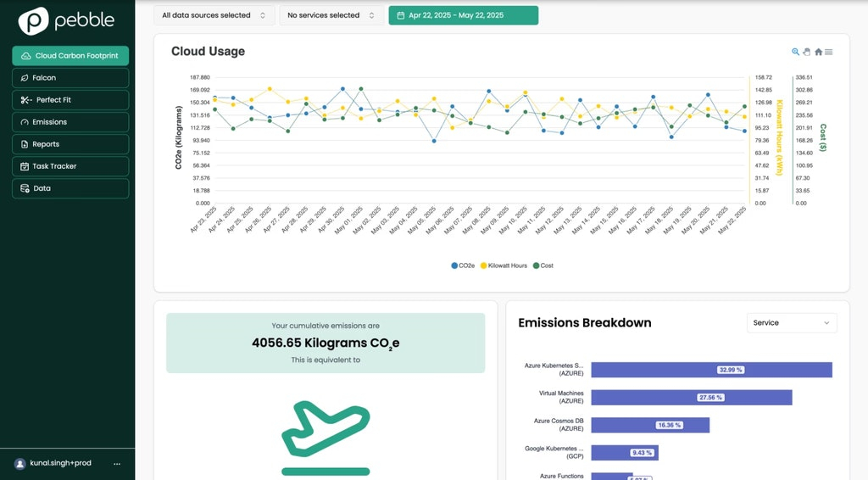
Task: Toggle the CO2e series in legend
Action: (463, 265)
